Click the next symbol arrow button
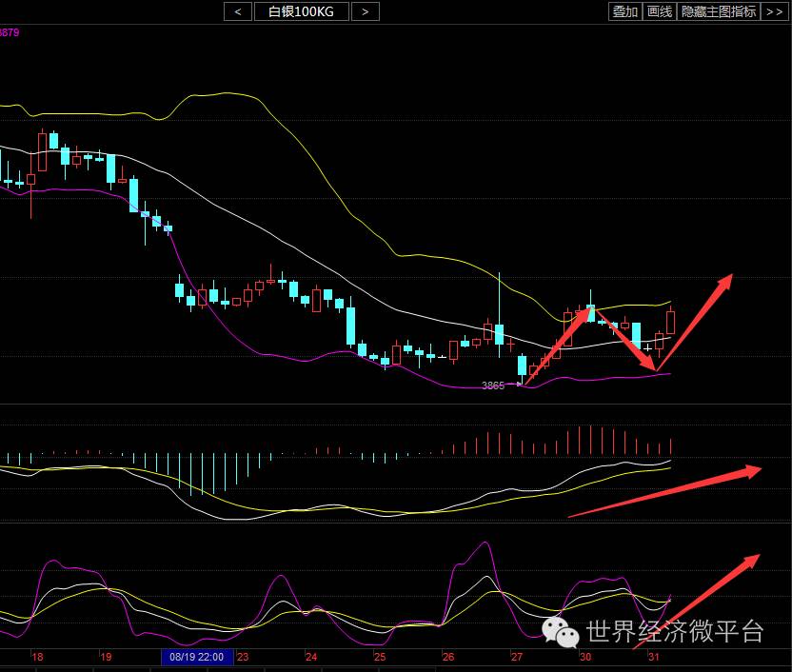Image resolution: width=792 pixels, height=672 pixels. point(365,11)
